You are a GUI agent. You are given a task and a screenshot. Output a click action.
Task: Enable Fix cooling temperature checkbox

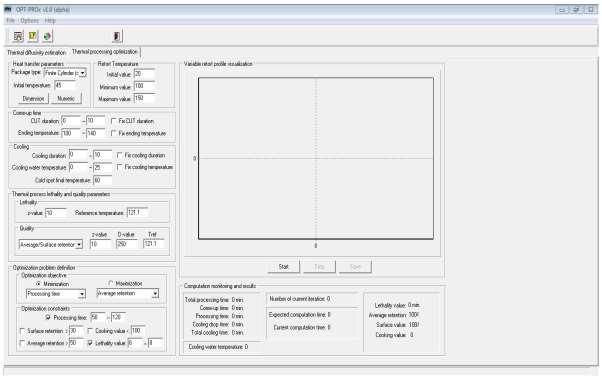click(119, 167)
